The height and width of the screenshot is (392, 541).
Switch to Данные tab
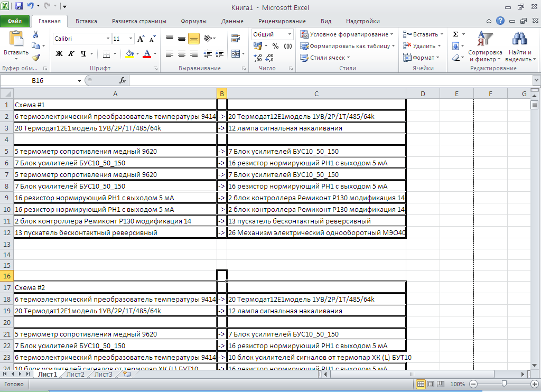[x=232, y=21]
